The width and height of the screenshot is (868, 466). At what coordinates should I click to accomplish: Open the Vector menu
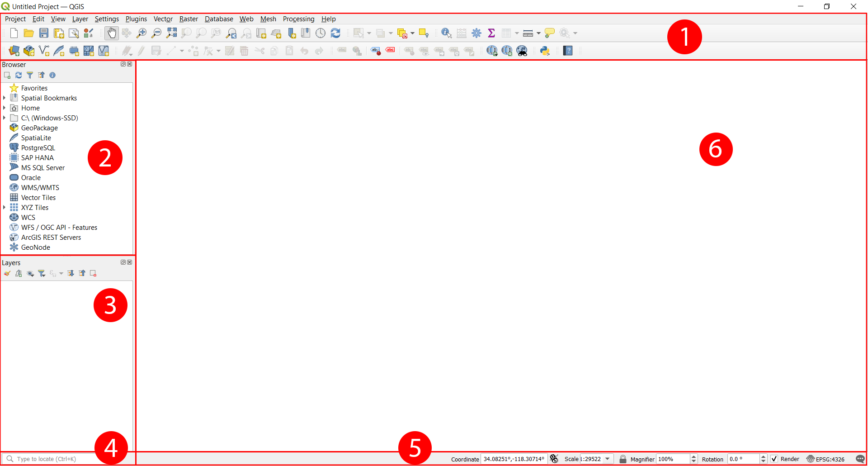[x=163, y=19]
